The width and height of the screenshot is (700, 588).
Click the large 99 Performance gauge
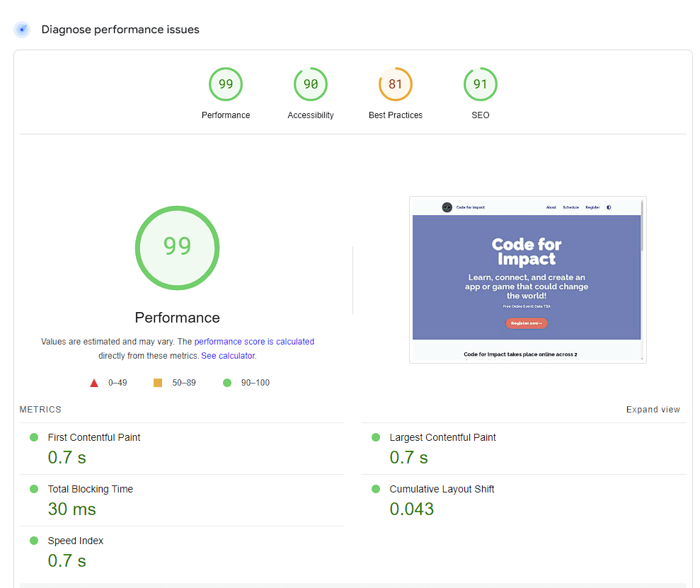(x=177, y=247)
